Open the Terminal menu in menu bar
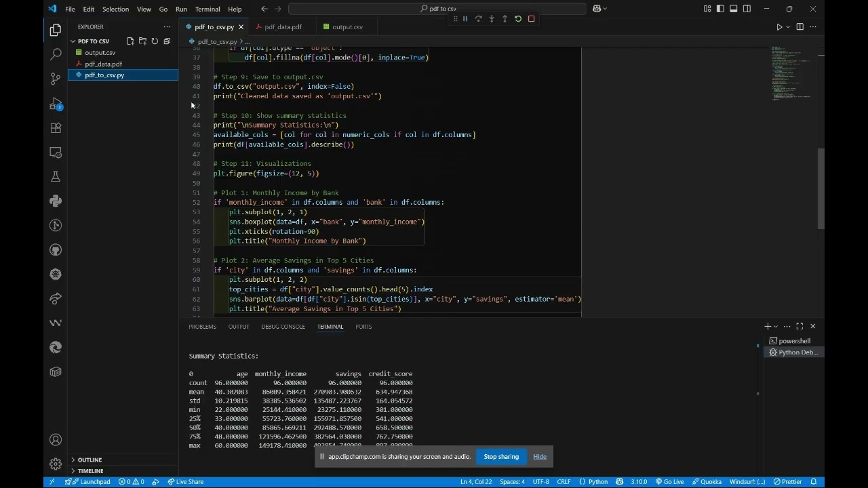Image resolution: width=868 pixels, height=488 pixels. tap(207, 9)
